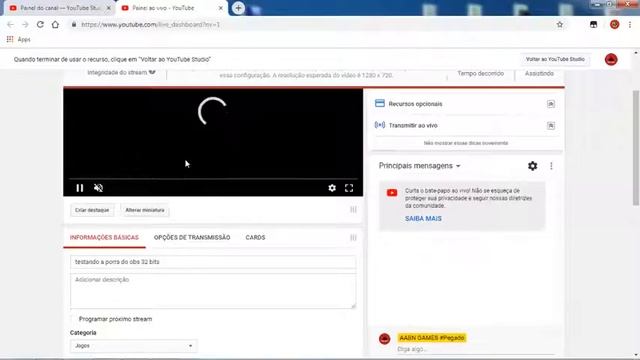Select the Informações básicas tab
The height and width of the screenshot is (360, 640).
point(104,238)
